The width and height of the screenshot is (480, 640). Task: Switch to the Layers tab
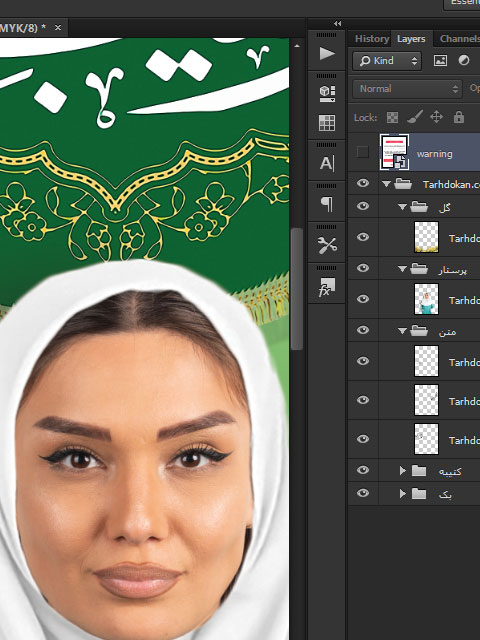[x=411, y=39]
